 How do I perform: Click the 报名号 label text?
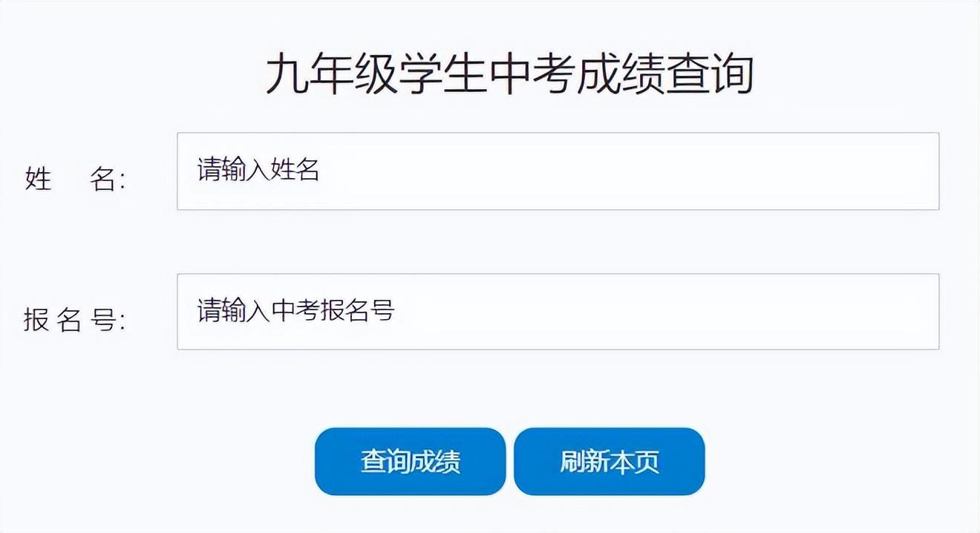(75, 320)
